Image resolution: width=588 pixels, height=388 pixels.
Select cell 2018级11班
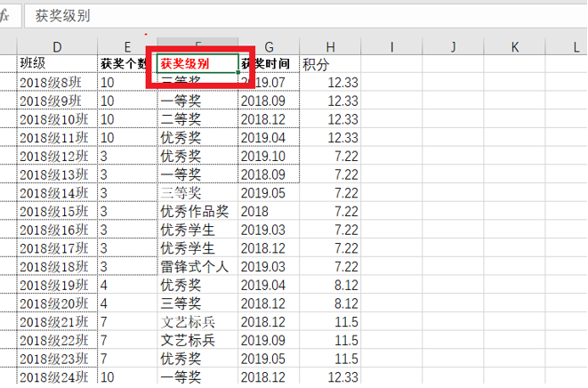pos(57,137)
